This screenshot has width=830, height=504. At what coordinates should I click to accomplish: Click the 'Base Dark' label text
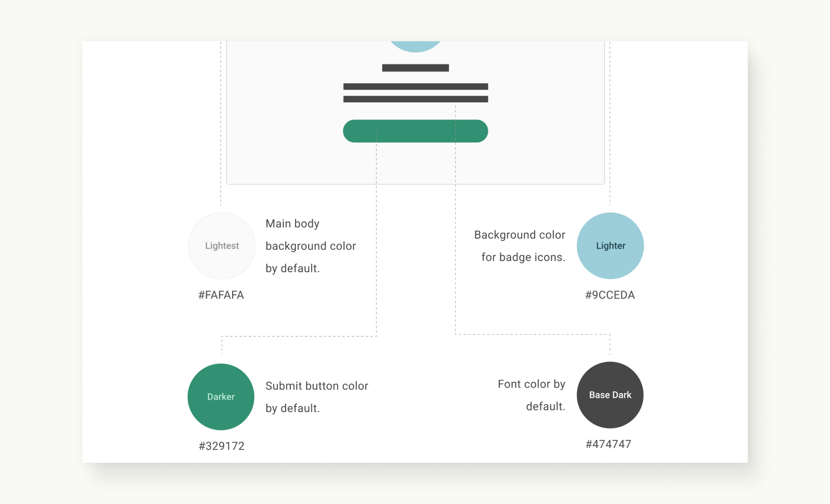pyautogui.click(x=610, y=395)
